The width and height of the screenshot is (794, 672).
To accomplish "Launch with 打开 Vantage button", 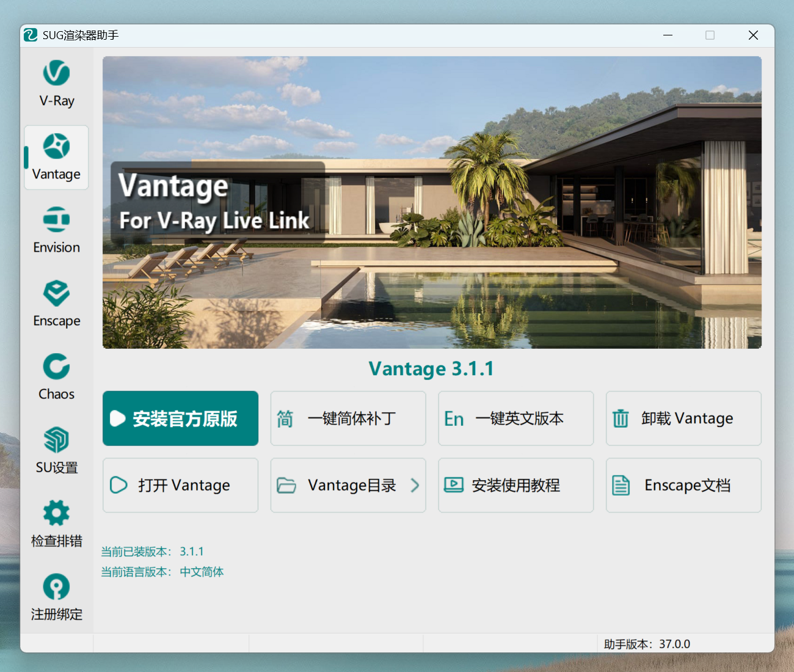I will coord(180,485).
